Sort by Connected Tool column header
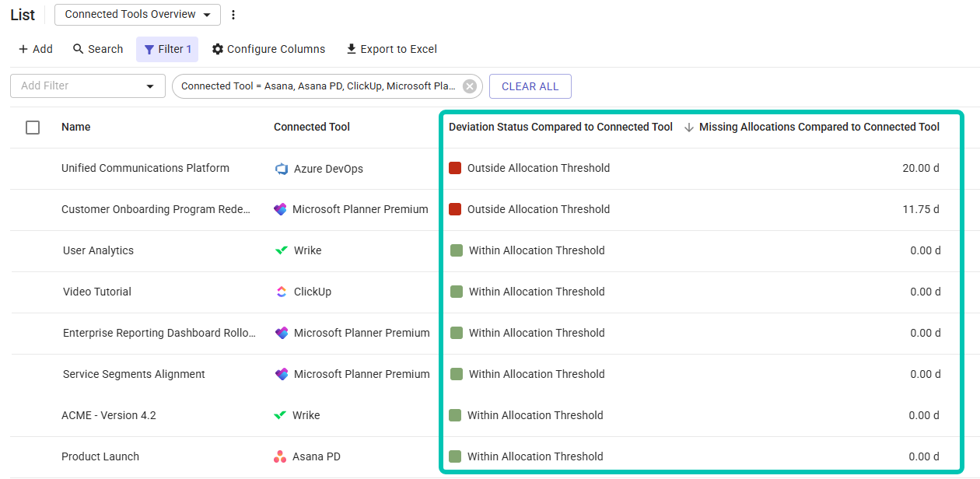 [312, 127]
